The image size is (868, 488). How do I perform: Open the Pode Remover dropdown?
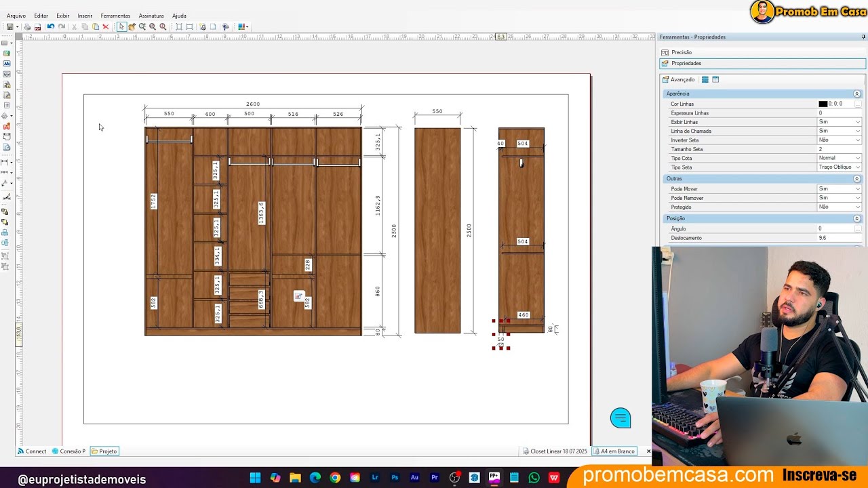tap(858, 198)
